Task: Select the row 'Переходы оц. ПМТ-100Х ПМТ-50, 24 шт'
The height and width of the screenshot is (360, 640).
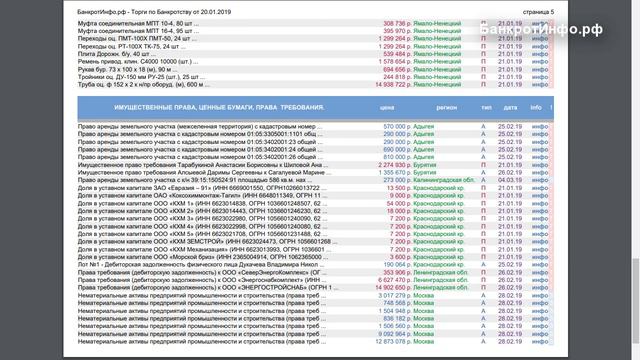Action: pyautogui.click(x=316, y=39)
